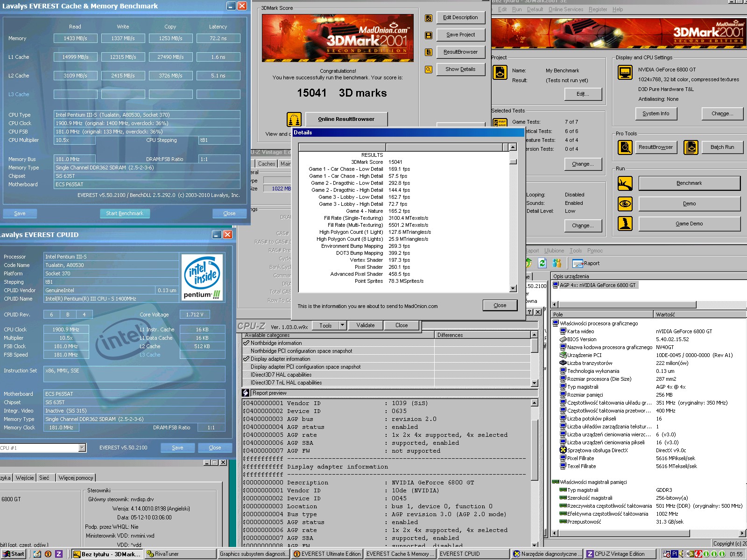Click the Karta wideo row icon
Image resolution: width=747 pixels, height=560 pixels.
[563, 331]
